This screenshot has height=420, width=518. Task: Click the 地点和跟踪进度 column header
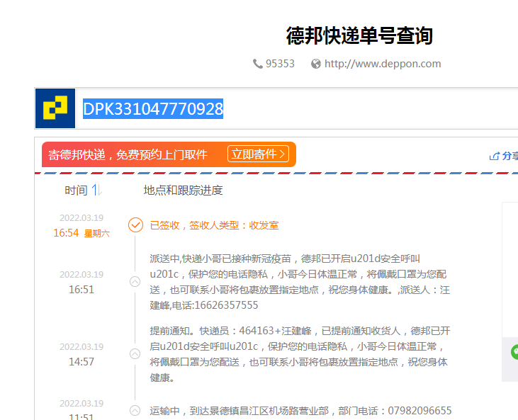tap(183, 191)
